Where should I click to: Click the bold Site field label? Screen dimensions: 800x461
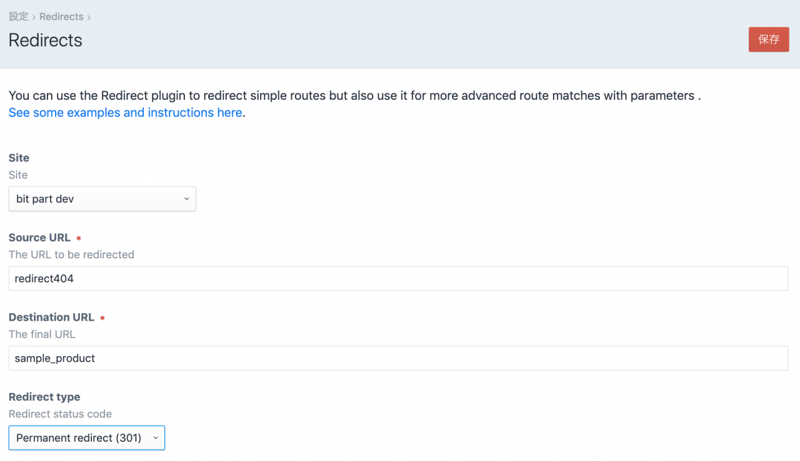tap(19, 158)
